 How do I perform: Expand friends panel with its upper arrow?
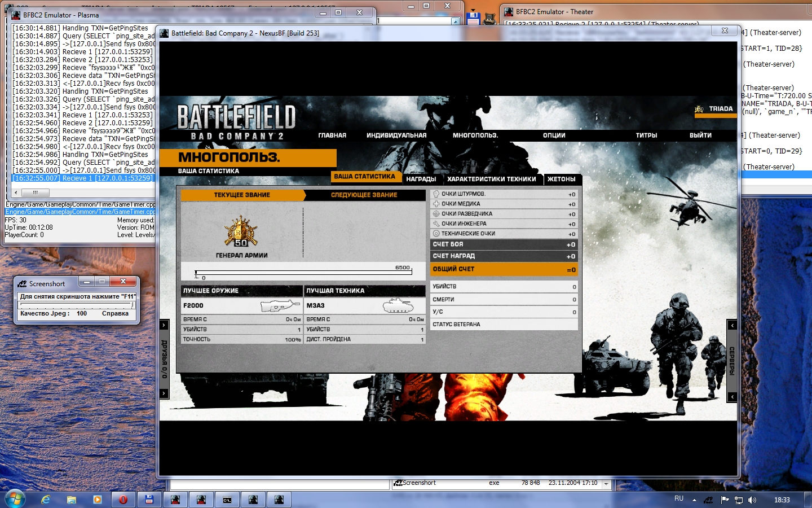[164, 325]
